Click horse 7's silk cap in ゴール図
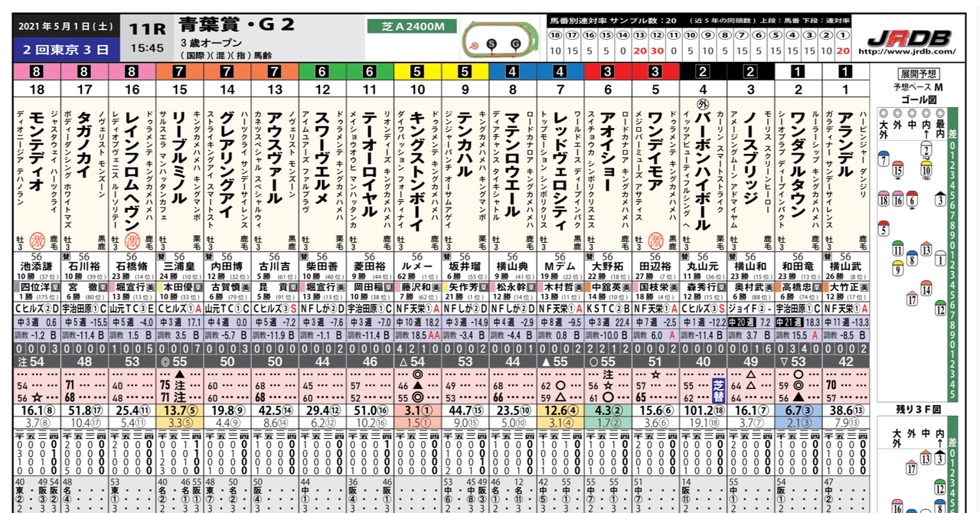The height and width of the screenshot is (513, 980). point(884,158)
